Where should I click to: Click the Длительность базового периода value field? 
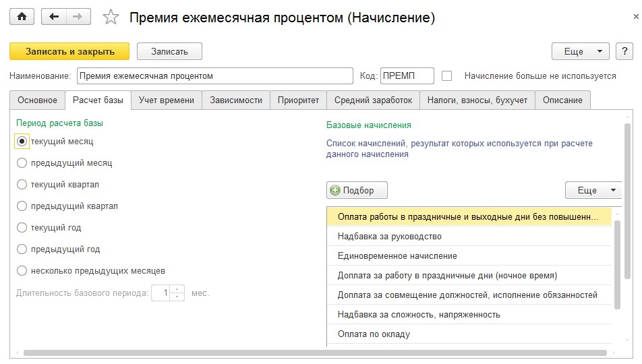161,293
